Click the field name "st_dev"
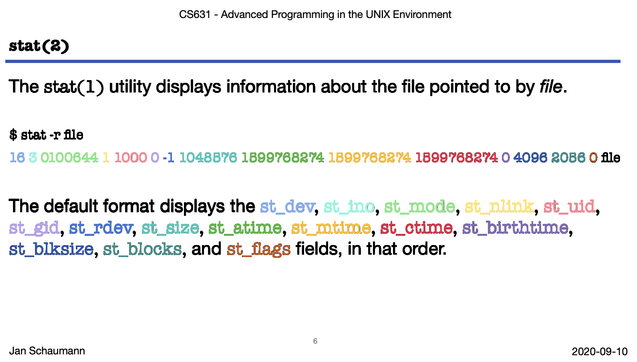Screen dimensions: 637x362 (x=287, y=207)
